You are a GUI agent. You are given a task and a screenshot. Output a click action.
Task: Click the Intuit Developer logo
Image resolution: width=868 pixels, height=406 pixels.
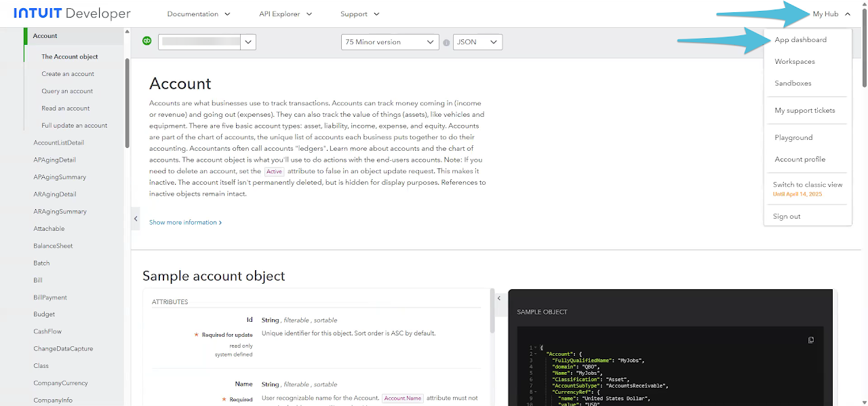[x=72, y=14]
